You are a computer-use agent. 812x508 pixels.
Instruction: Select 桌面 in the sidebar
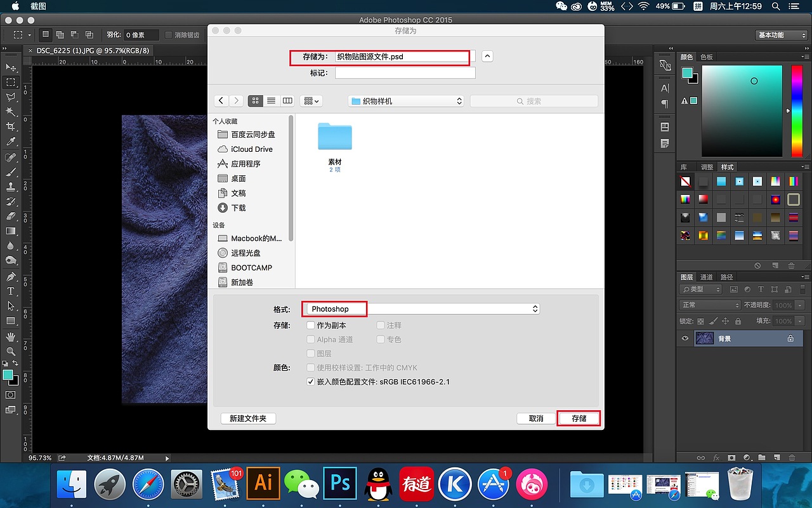pos(238,178)
